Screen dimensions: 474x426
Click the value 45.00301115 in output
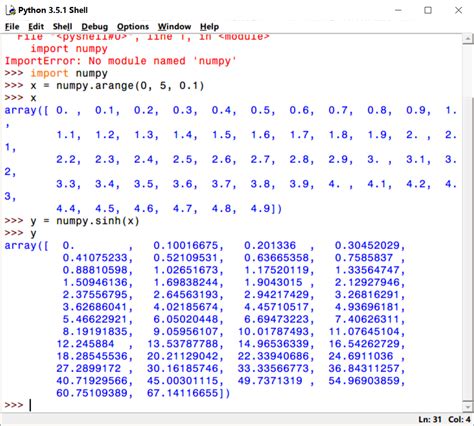pos(182,381)
